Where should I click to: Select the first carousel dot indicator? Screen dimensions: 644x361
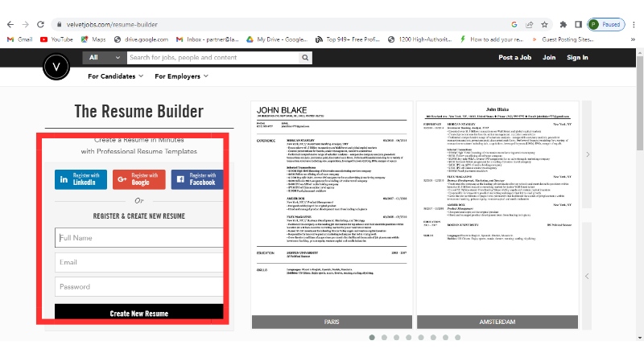coord(372,338)
